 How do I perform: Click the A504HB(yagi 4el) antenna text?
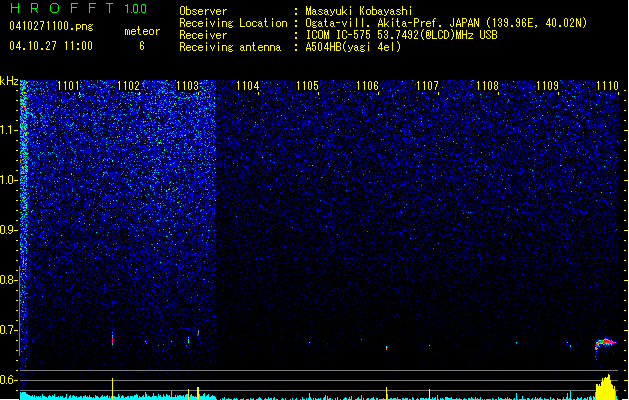pyautogui.click(x=353, y=47)
